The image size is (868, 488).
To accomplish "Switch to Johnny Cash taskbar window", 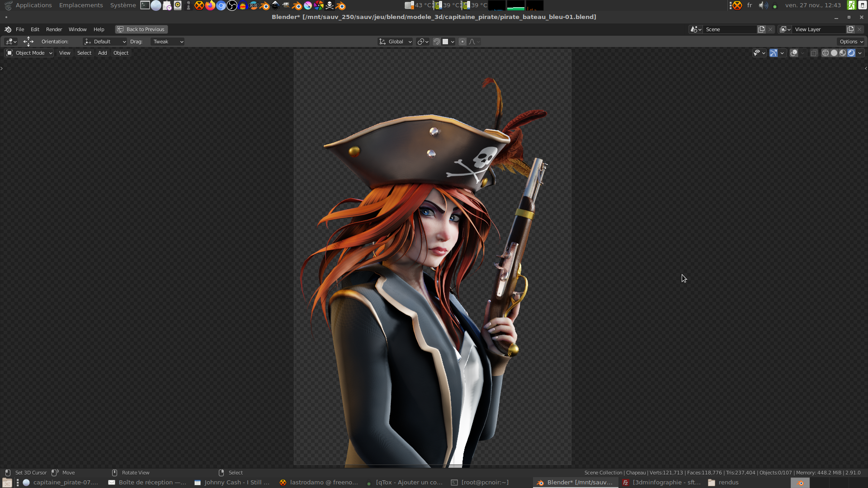I will [232, 483].
